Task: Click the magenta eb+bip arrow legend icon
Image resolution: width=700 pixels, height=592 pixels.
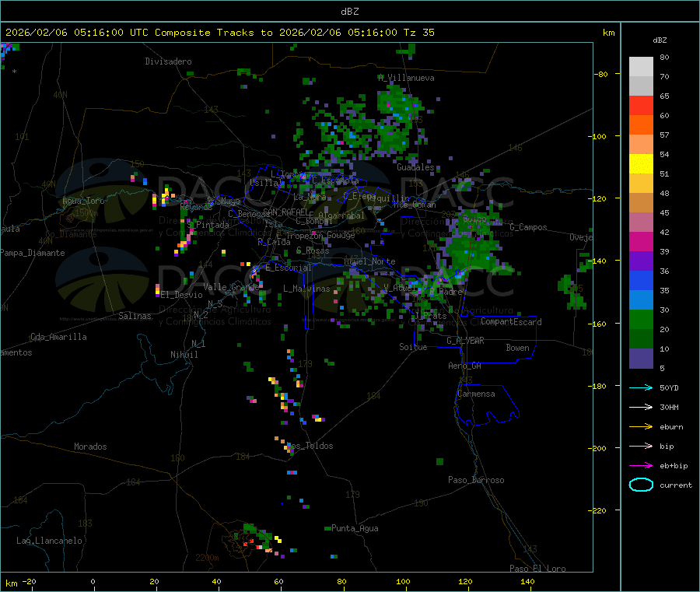Action: 641,466
